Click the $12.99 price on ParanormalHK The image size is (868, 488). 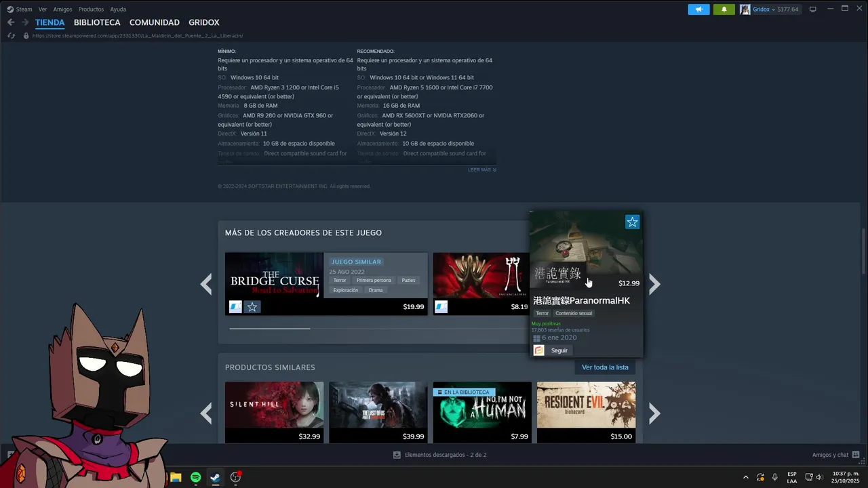629,283
